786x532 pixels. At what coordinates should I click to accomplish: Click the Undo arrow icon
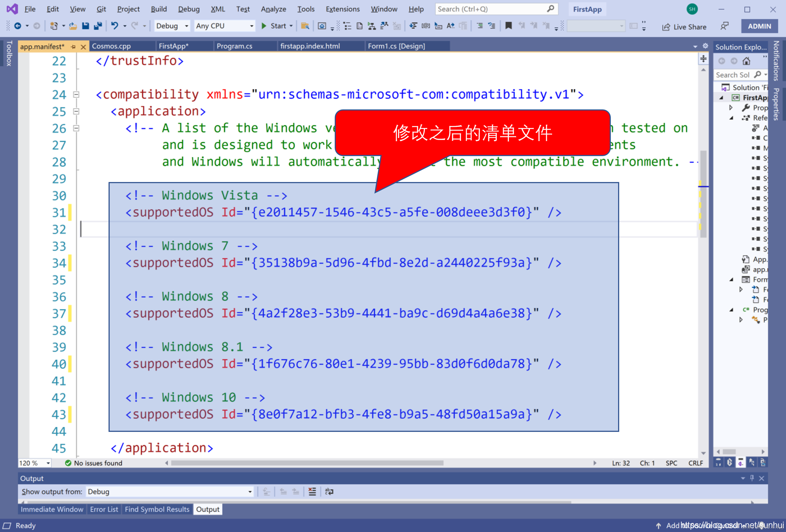pyautogui.click(x=115, y=26)
